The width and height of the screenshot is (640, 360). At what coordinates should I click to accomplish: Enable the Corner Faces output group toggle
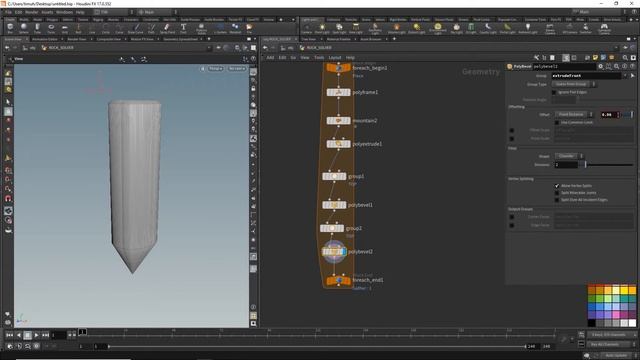coord(511,217)
